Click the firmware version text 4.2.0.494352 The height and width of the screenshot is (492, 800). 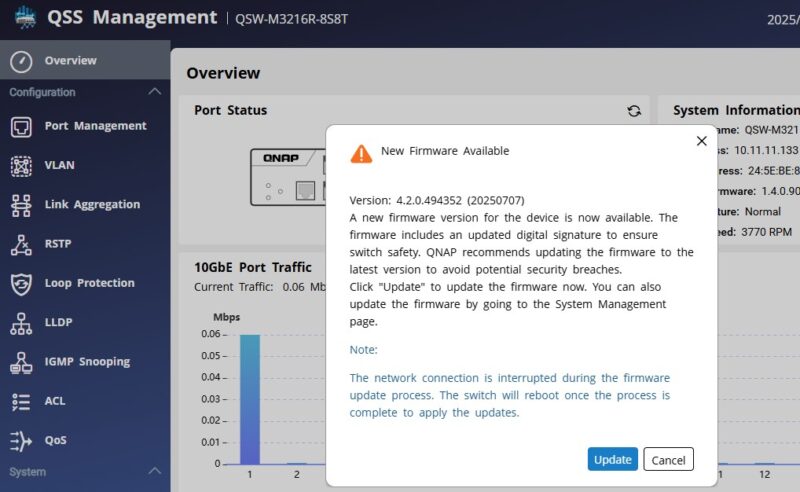[x=429, y=200]
